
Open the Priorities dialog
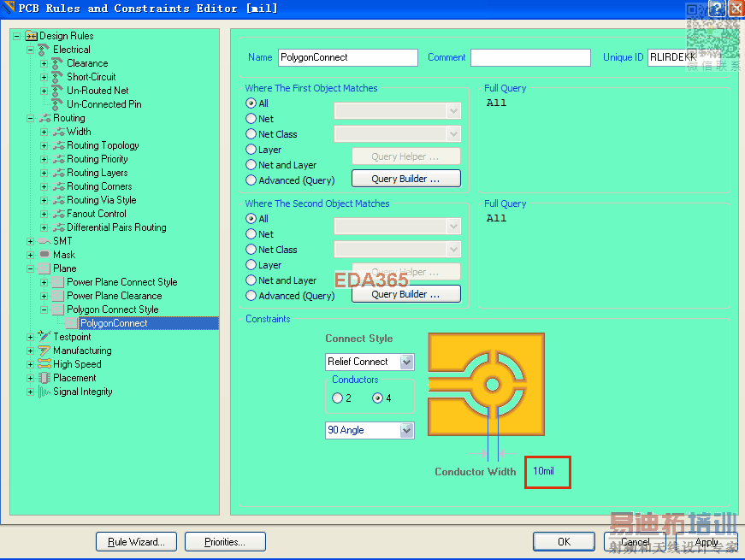[225, 542]
